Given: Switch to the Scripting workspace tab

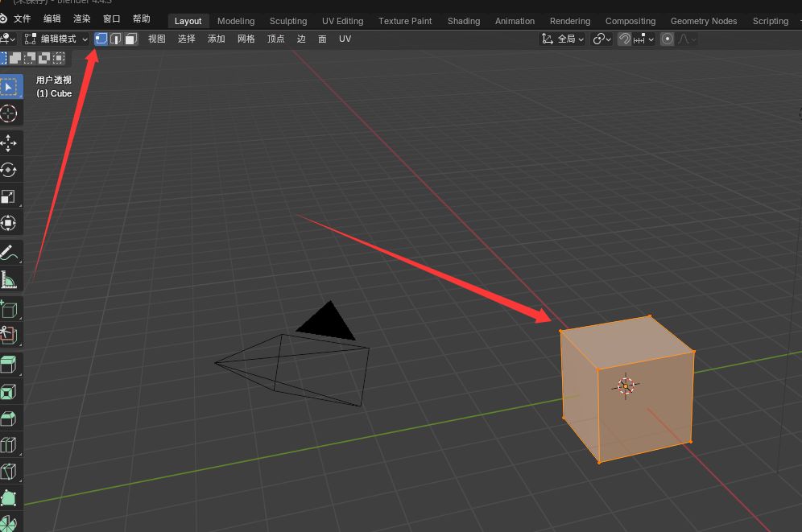Looking at the screenshot, I should coord(771,21).
